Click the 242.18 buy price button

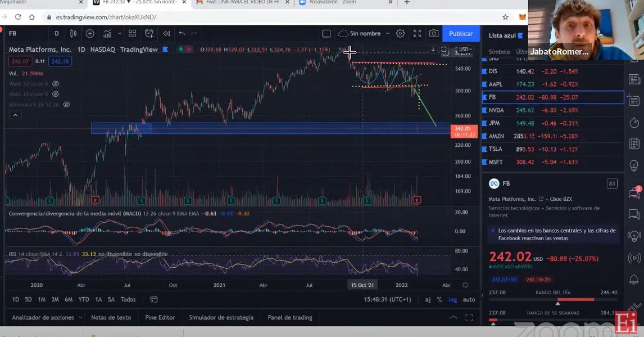coord(60,61)
